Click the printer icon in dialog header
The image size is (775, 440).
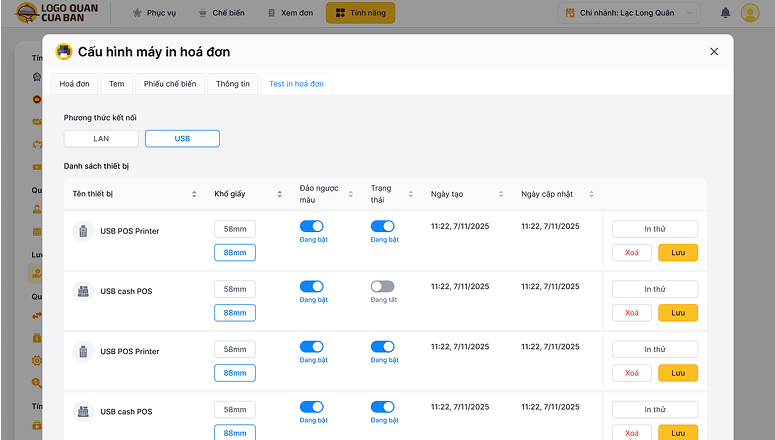(x=64, y=51)
